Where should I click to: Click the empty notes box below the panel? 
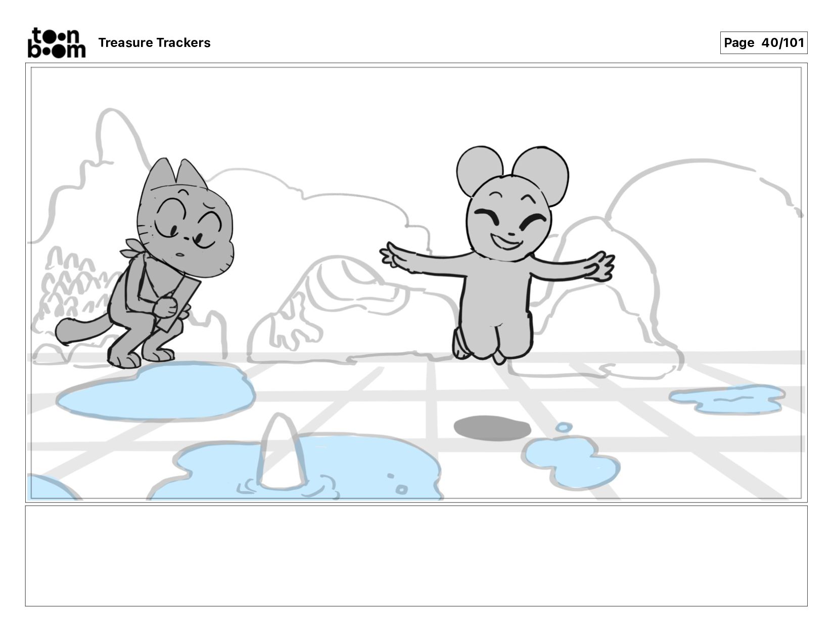pyautogui.click(x=416, y=556)
